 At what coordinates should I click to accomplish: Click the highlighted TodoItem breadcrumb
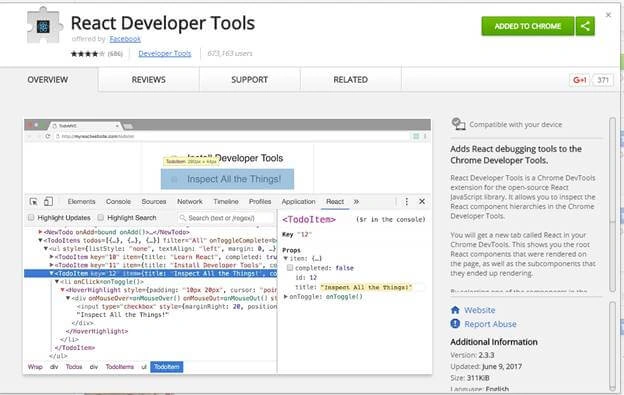tap(167, 367)
